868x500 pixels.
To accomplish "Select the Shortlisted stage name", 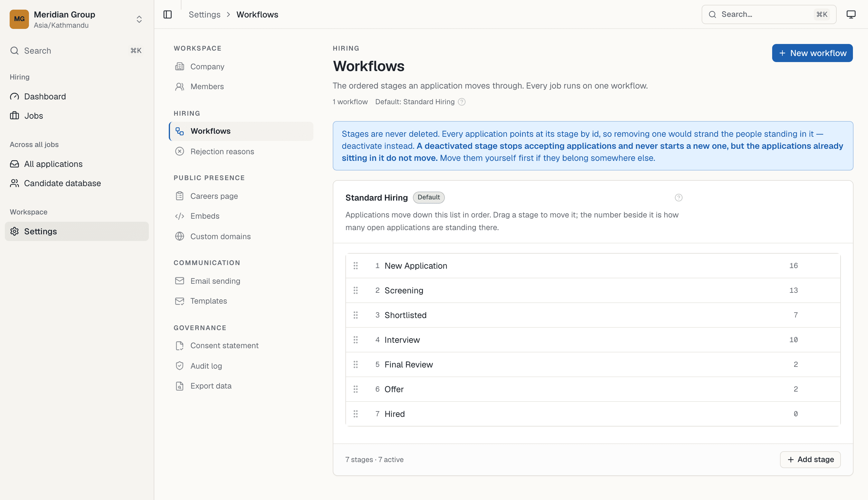I will click(405, 315).
